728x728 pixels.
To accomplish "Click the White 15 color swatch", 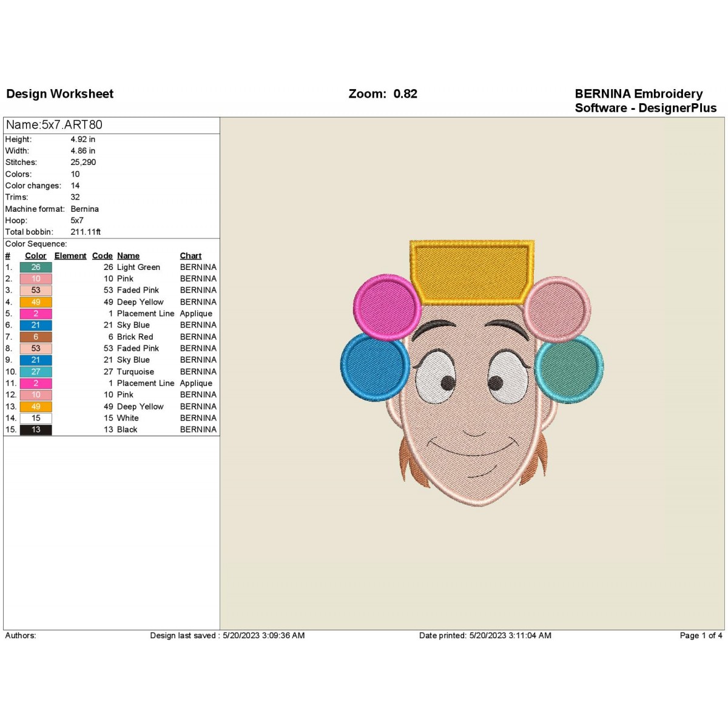I will click(36, 419).
